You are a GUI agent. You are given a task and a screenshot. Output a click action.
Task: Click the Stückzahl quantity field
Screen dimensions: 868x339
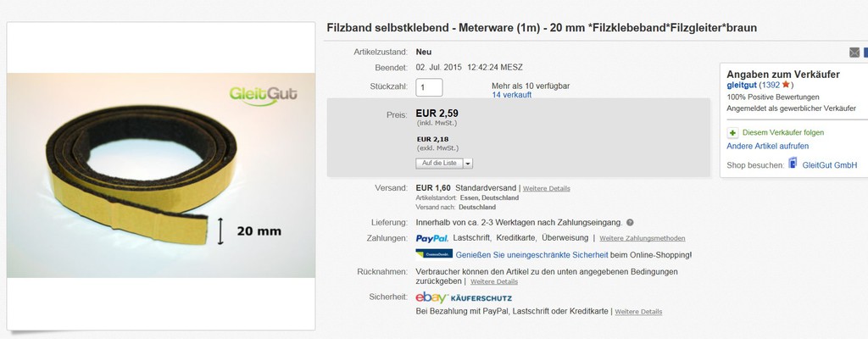[x=429, y=87]
